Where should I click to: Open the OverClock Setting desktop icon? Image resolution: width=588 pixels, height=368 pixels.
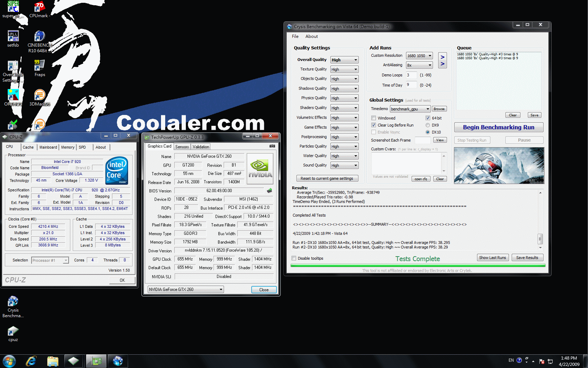pos(13,71)
